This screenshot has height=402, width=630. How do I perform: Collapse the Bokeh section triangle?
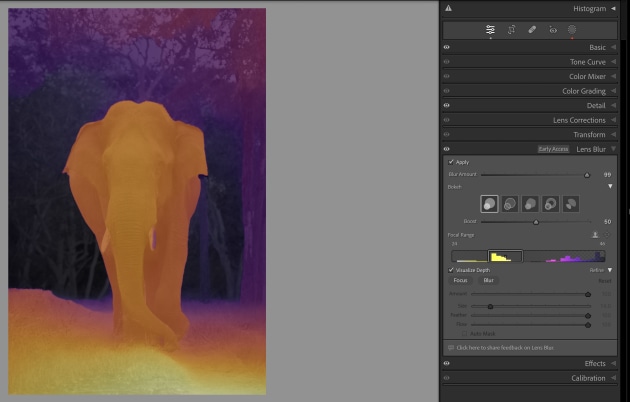[610, 187]
